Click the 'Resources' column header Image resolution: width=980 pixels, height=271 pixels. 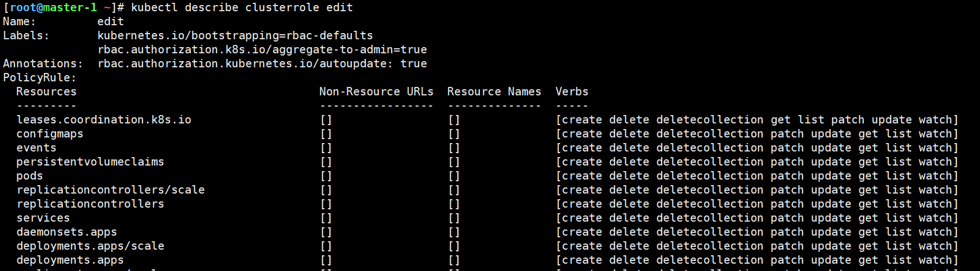coord(46,91)
